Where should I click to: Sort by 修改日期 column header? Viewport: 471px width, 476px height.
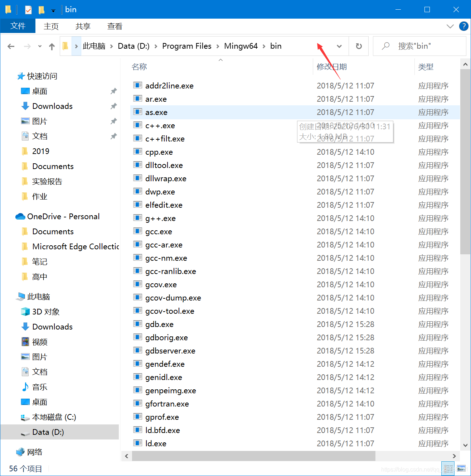pyautogui.click(x=331, y=67)
